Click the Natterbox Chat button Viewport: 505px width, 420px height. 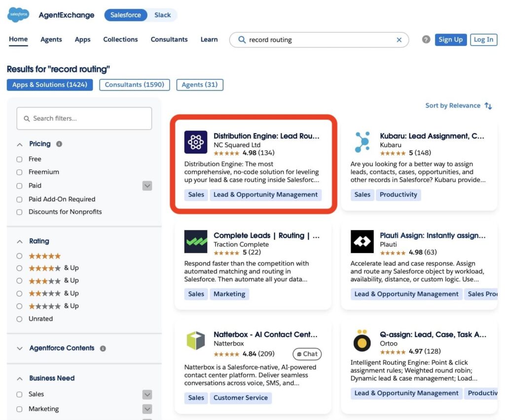click(307, 354)
